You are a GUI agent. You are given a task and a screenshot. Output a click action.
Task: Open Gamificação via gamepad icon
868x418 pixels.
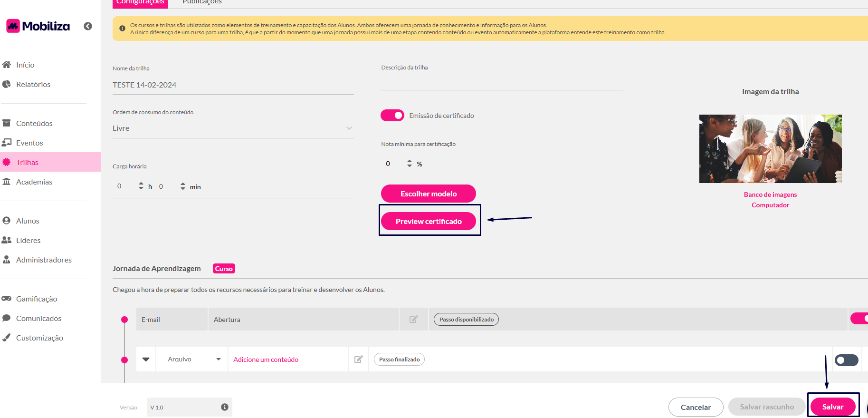point(7,299)
